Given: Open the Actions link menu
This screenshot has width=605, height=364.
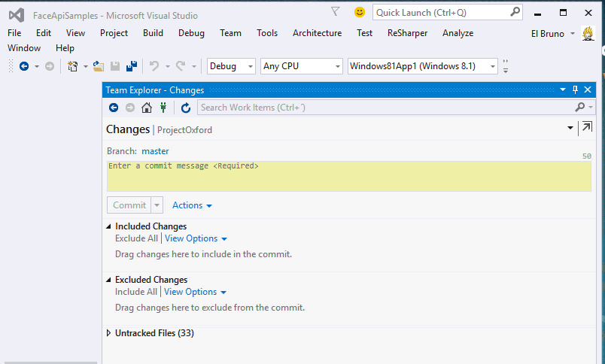Looking at the screenshot, I should tap(192, 205).
